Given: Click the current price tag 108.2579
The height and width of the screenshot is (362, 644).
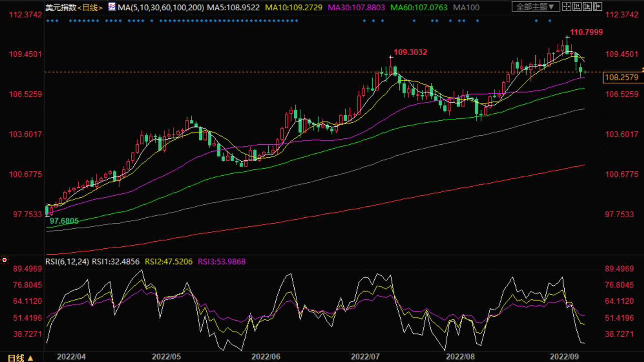Looking at the screenshot, I should (622, 78).
